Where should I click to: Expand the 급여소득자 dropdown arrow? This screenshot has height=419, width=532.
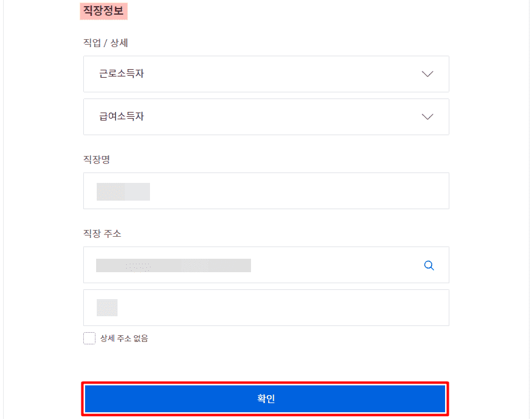click(427, 117)
